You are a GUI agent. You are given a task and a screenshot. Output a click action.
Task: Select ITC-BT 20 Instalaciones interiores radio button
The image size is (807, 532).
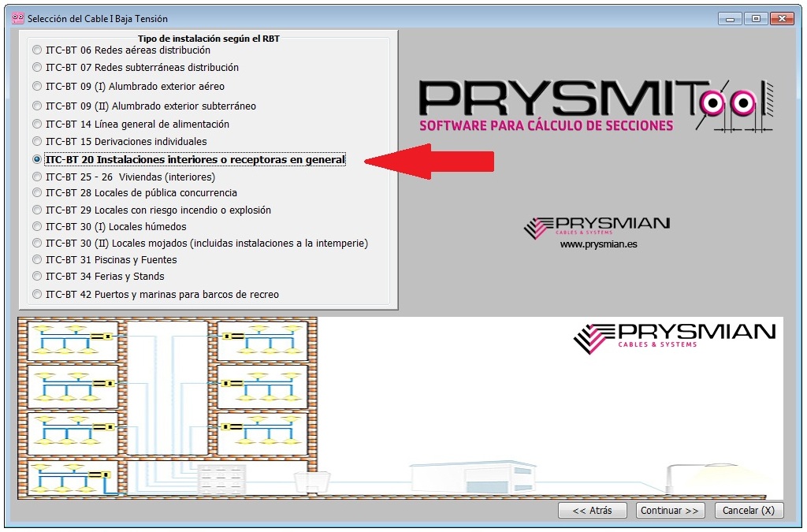point(36,159)
